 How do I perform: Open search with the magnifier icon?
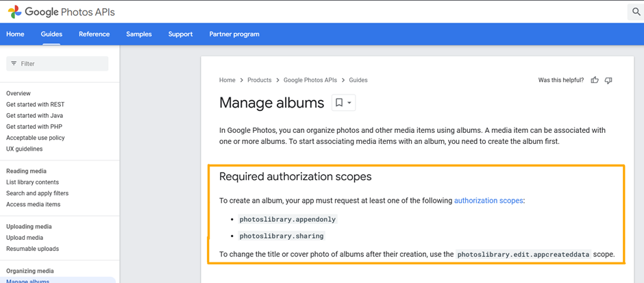click(636, 12)
